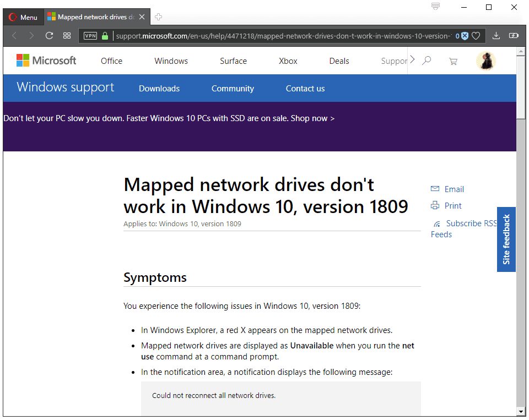The height and width of the screenshot is (420, 529).
Task: Go back with the browser back arrow
Action: [14, 36]
